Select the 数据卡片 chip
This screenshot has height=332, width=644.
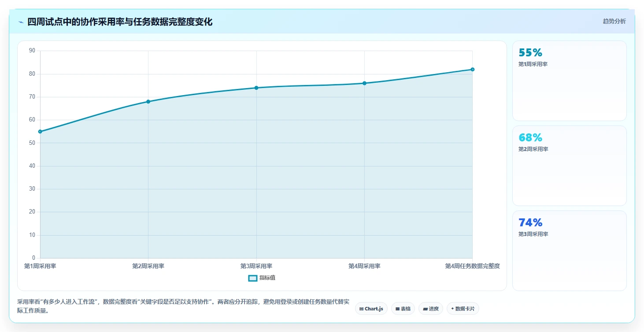(463, 309)
